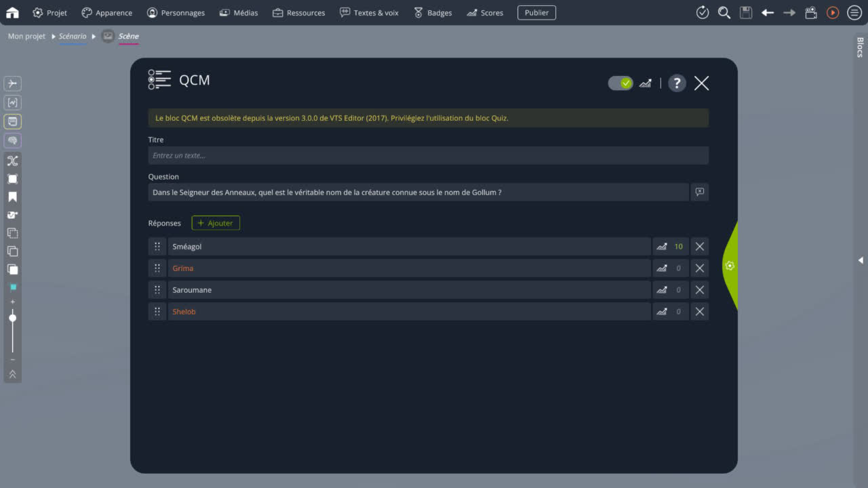Open the Ressources menu

coord(298,12)
